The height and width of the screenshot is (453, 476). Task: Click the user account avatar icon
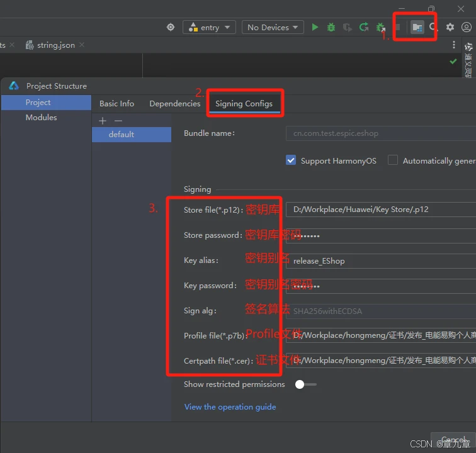tap(467, 27)
